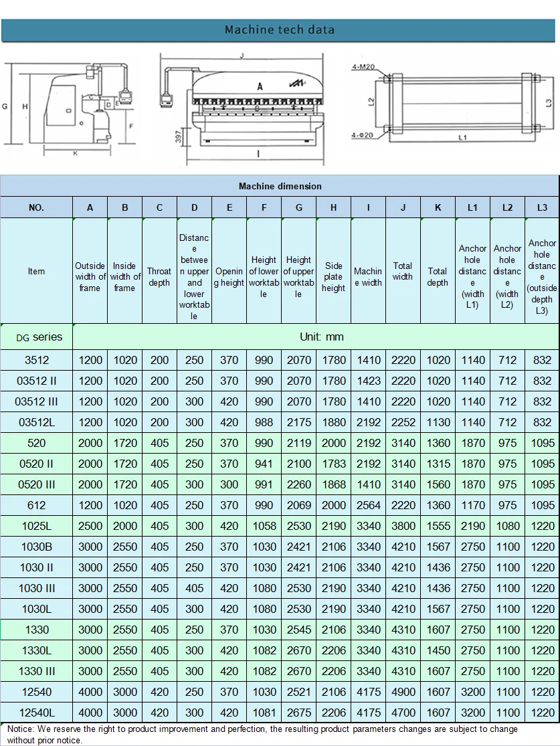
Task: Click the 'Inside width of frame' description cell
Action: [124, 271]
